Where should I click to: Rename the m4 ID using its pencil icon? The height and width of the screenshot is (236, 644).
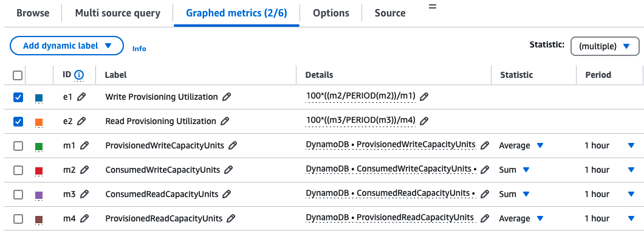[84, 218]
